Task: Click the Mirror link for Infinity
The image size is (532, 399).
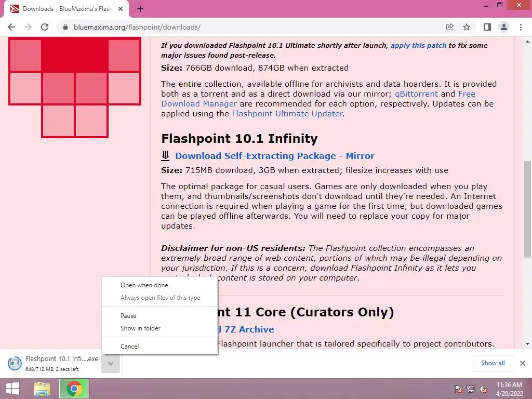Action: tap(360, 156)
